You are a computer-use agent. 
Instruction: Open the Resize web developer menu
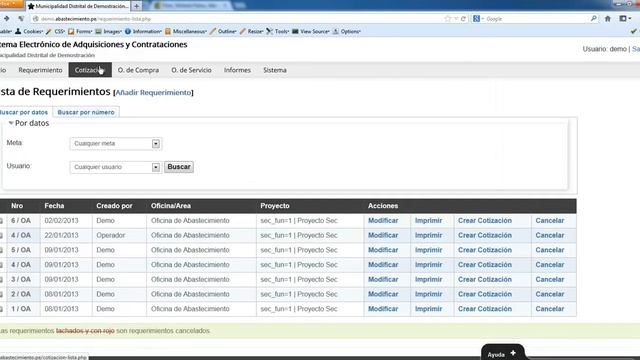point(252,31)
